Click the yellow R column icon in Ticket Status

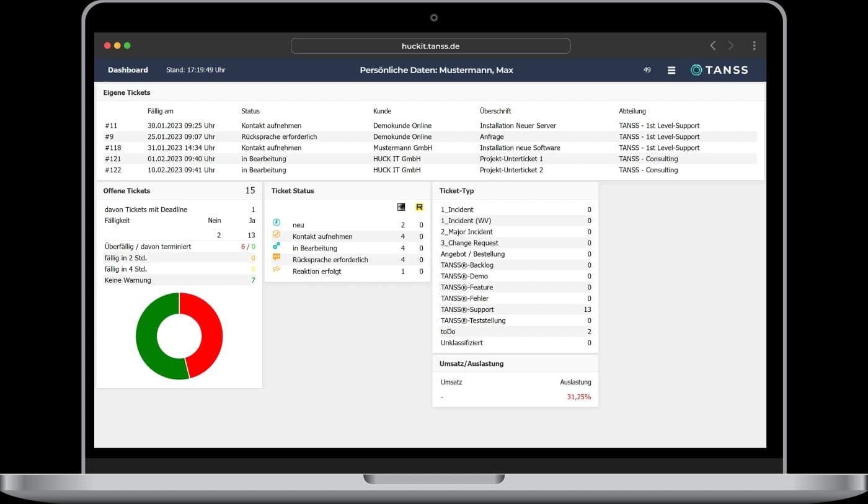[419, 206]
